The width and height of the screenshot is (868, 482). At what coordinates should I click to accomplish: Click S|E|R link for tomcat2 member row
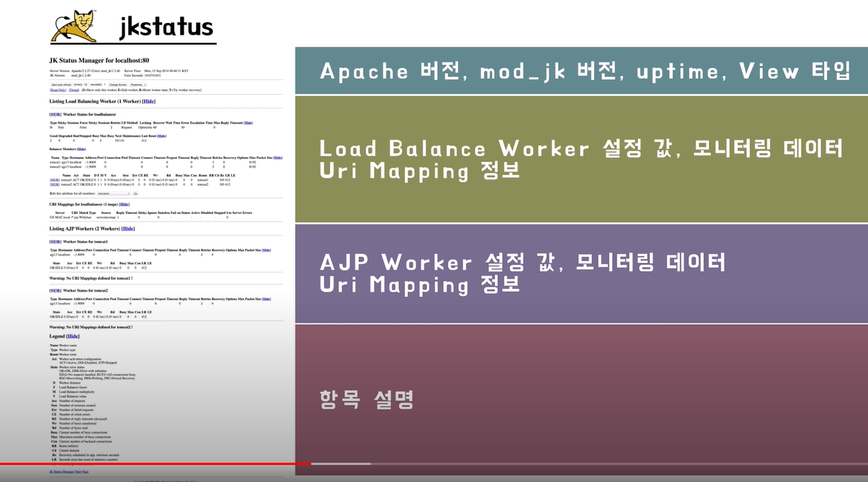click(x=55, y=184)
